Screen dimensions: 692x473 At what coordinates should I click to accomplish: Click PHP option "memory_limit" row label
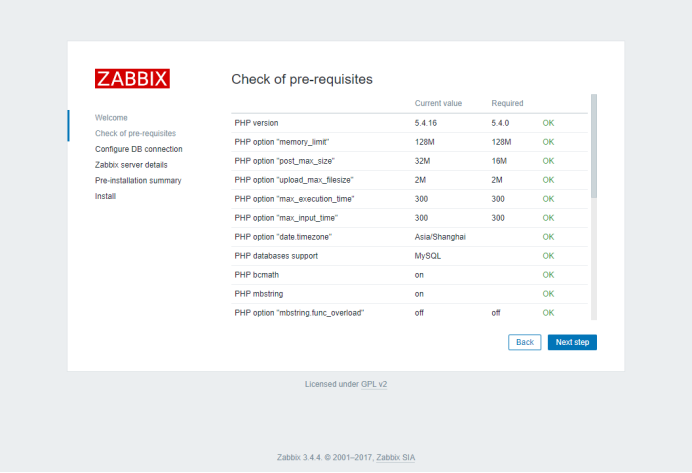(282, 142)
